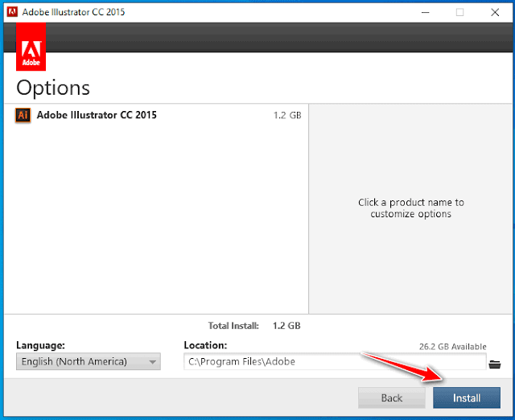Click the "Click a product name to customize options" text
This screenshot has width=515, height=420.
click(411, 208)
